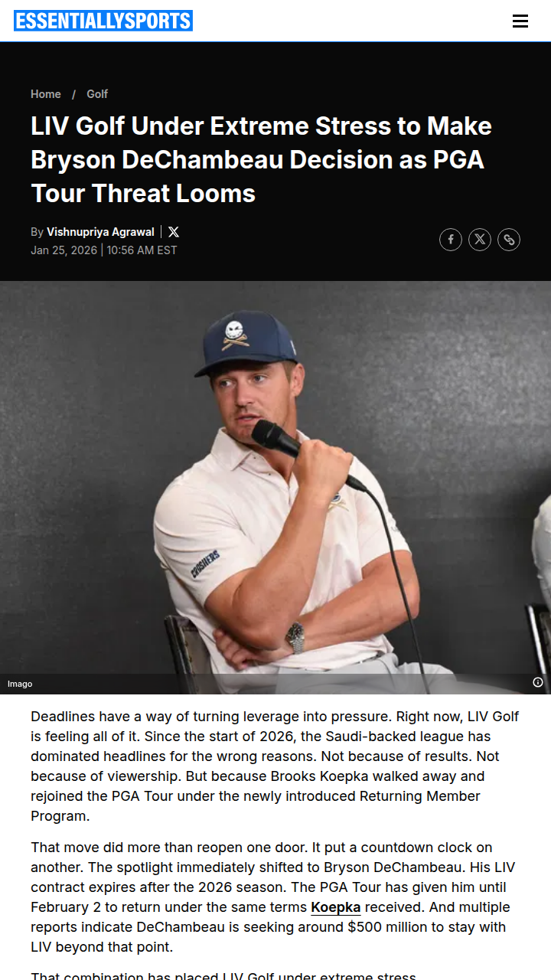This screenshot has height=980, width=551.
Task: Click the LIV Golf article headline
Action: [261, 159]
